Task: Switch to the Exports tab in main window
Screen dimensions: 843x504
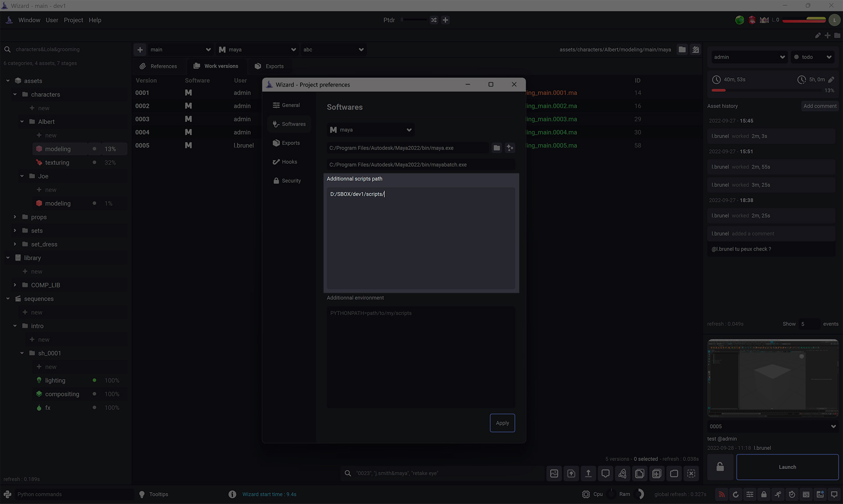Action: 269,66
